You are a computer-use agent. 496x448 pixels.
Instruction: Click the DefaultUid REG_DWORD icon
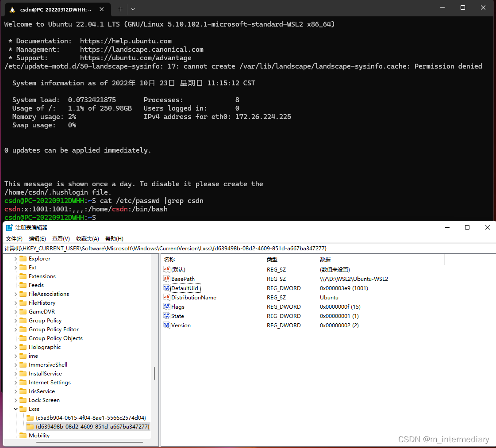coord(166,288)
